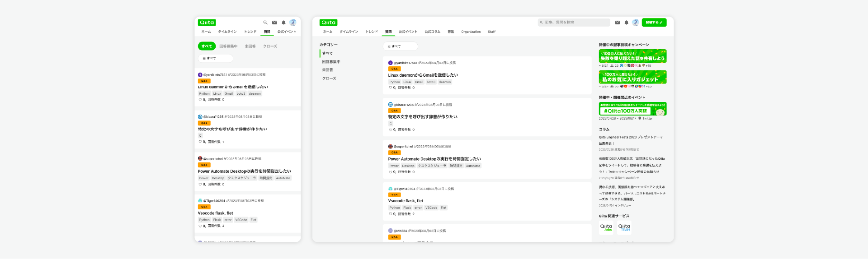The image size is (868, 259).
Task: Open the すべて filter dropdown in mobile view
Action: pos(216,58)
